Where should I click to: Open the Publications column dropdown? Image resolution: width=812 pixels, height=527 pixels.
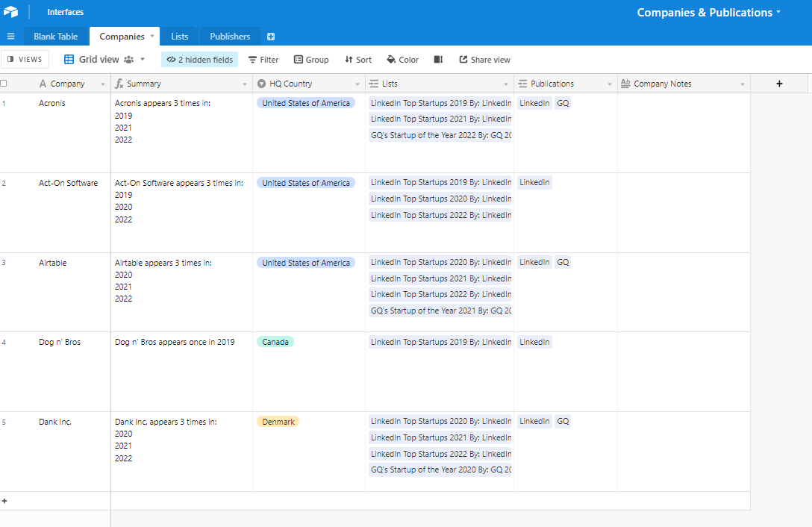610,84
